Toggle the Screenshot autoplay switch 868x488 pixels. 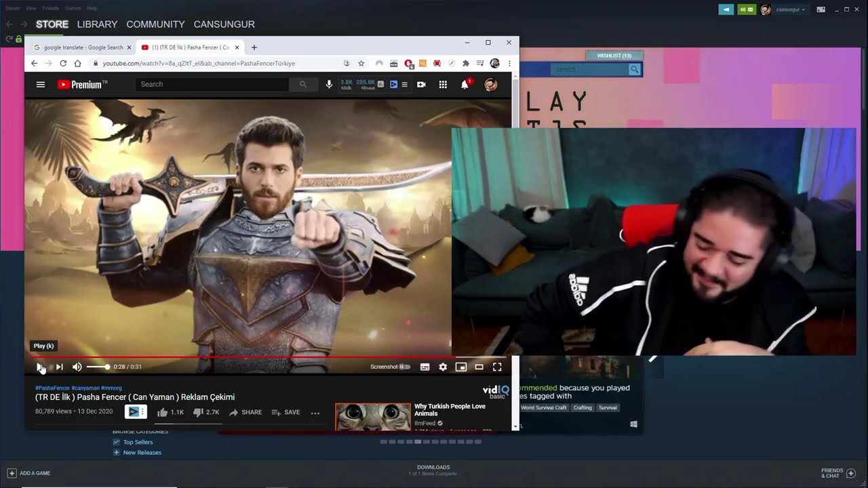pyautogui.click(x=405, y=367)
